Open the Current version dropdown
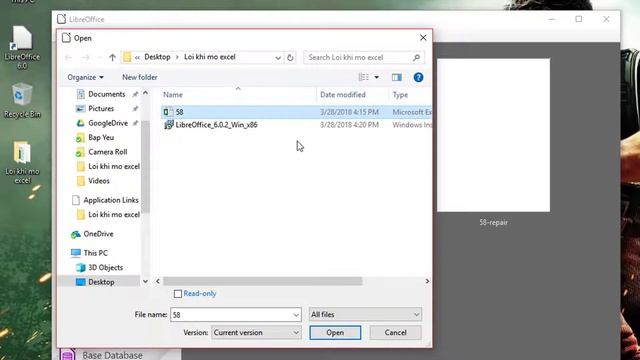Screen dimensions: 640x360 pos(256,332)
